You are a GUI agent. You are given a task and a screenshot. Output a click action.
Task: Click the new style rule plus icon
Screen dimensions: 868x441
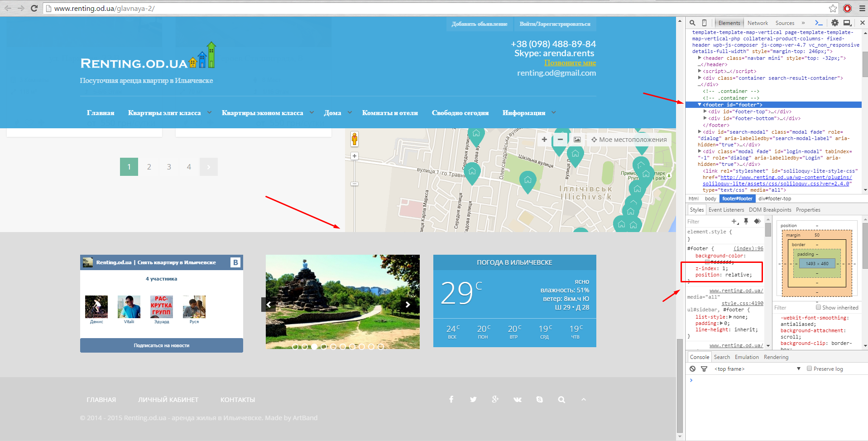[734, 221]
